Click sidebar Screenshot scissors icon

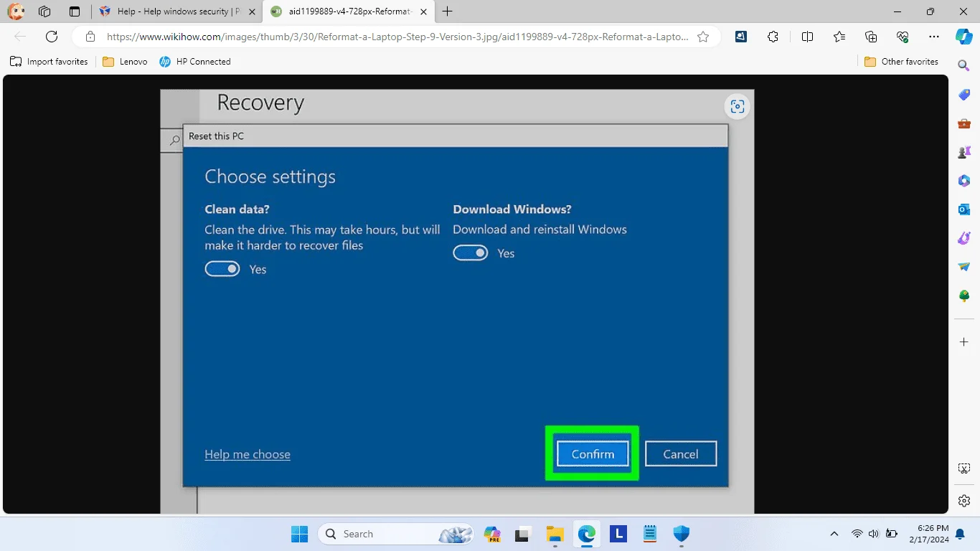(x=964, y=468)
